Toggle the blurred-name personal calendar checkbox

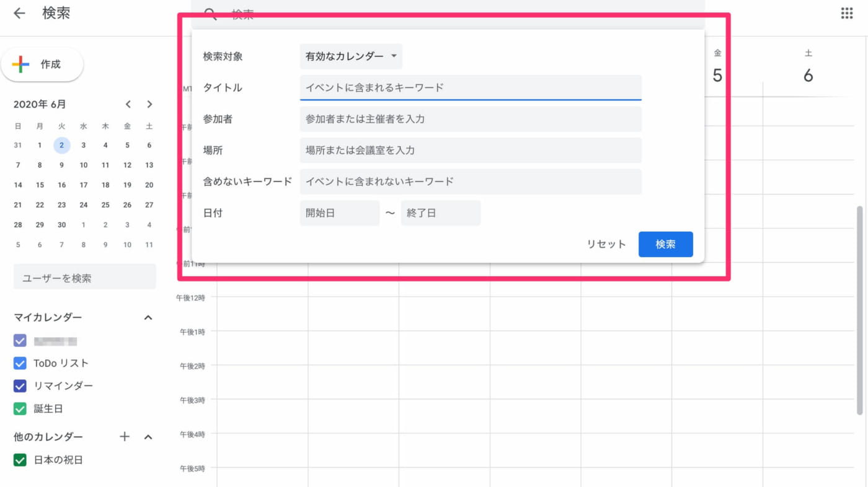20,341
